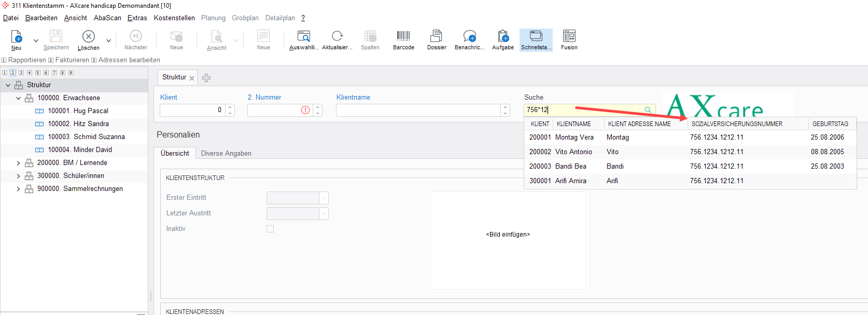
Task: Open the Extras menu
Action: point(137,18)
